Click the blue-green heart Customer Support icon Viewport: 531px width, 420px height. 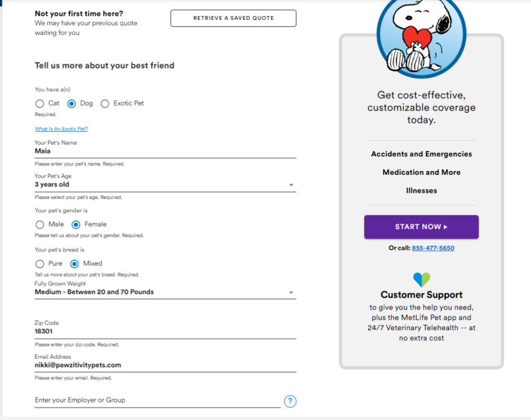click(422, 280)
